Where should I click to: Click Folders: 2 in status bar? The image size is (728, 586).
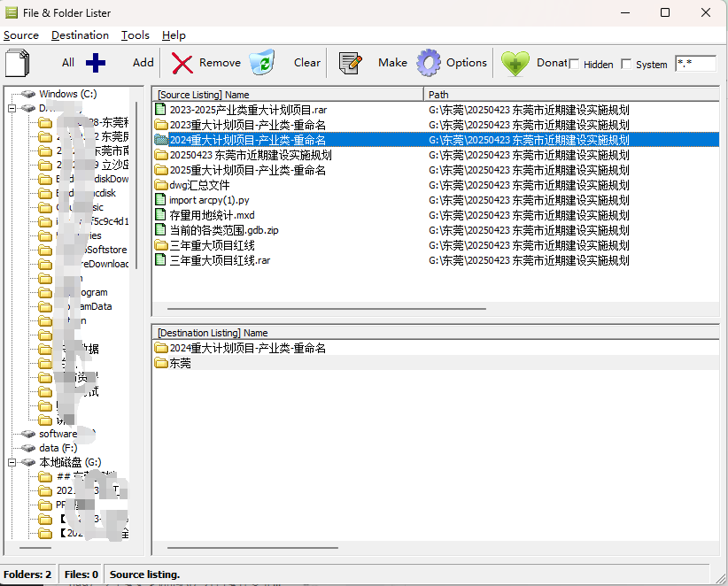[x=27, y=574]
